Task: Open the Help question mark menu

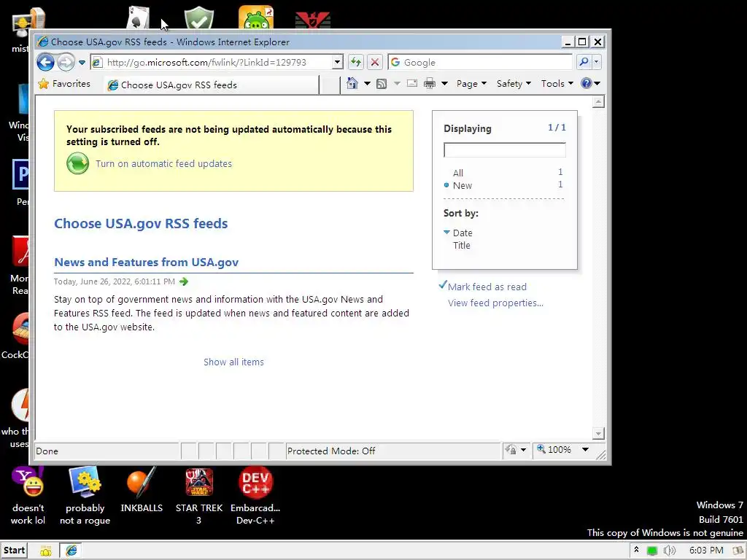Action: click(590, 84)
